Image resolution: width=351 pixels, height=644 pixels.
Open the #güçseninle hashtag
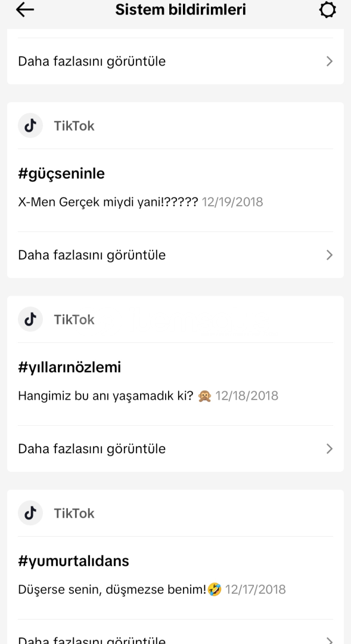pyautogui.click(x=61, y=174)
